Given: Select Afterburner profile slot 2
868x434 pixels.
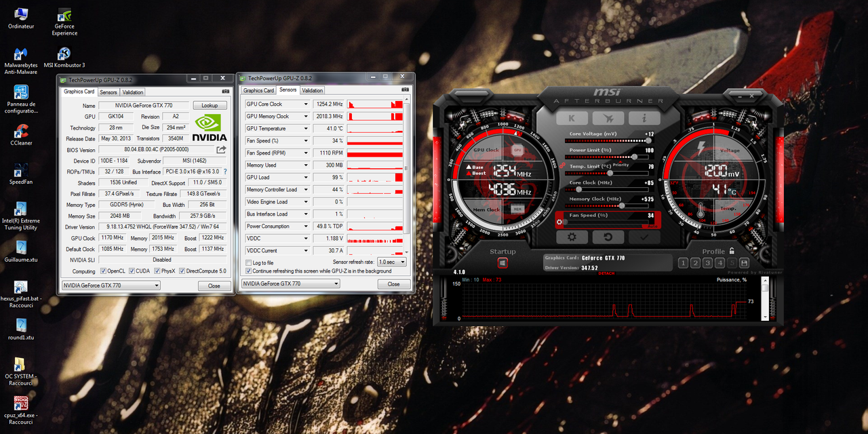Looking at the screenshot, I should tap(696, 262).
